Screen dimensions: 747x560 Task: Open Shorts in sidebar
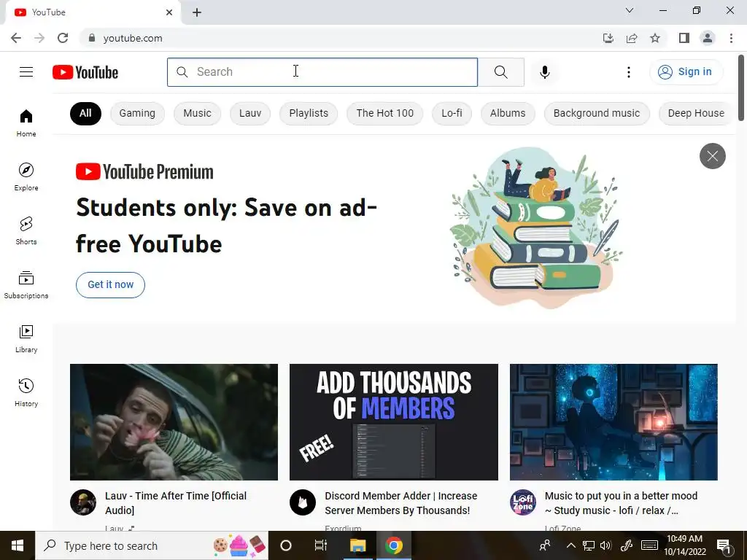[x=26, y=230]
